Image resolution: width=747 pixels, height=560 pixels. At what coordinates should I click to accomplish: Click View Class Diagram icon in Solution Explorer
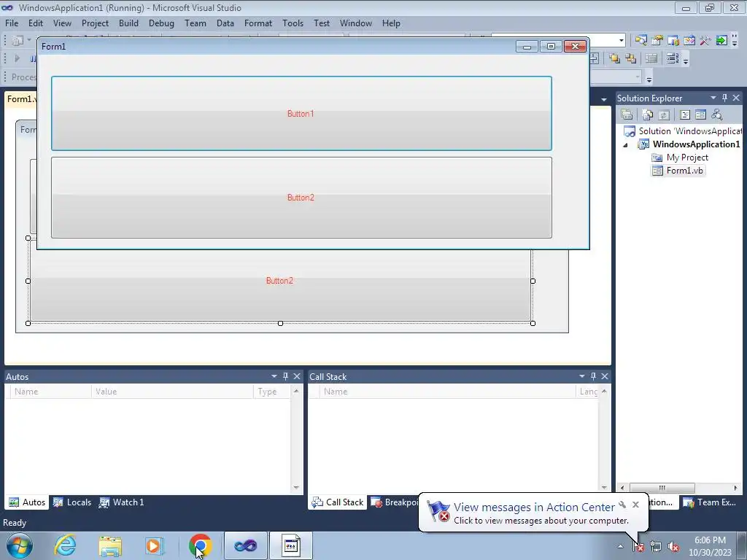pos(716,114)
